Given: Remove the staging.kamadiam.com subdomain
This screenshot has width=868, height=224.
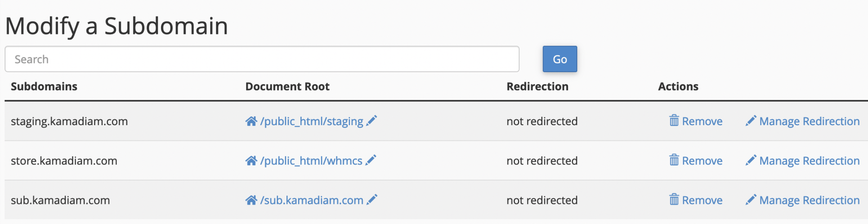Looking at the screenshot, I should (x=701, y=121).
